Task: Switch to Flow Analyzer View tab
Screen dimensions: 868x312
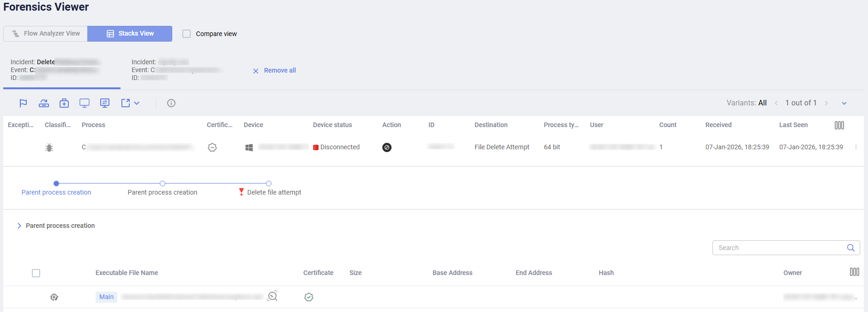Action: [46, 34]
